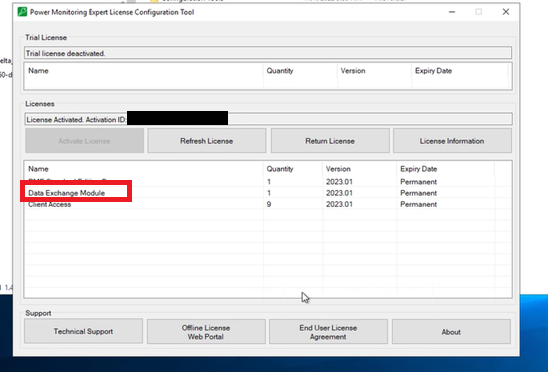Open the About dialog
The width and height of the screenshot is (548, 372).
click(451, 332)
